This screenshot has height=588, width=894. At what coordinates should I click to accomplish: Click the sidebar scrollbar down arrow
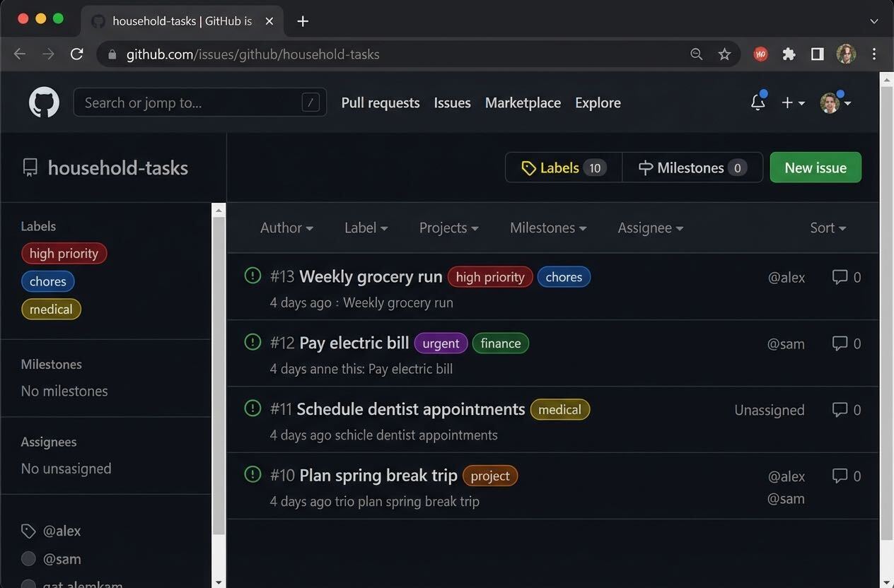pyautogui.click(x=219, y=582)
